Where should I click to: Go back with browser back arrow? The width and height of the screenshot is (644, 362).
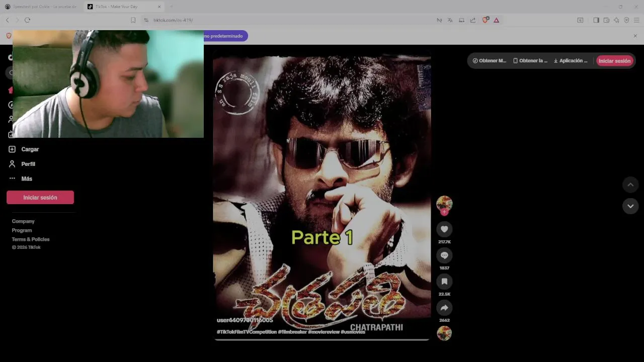(x=7, y=20)
